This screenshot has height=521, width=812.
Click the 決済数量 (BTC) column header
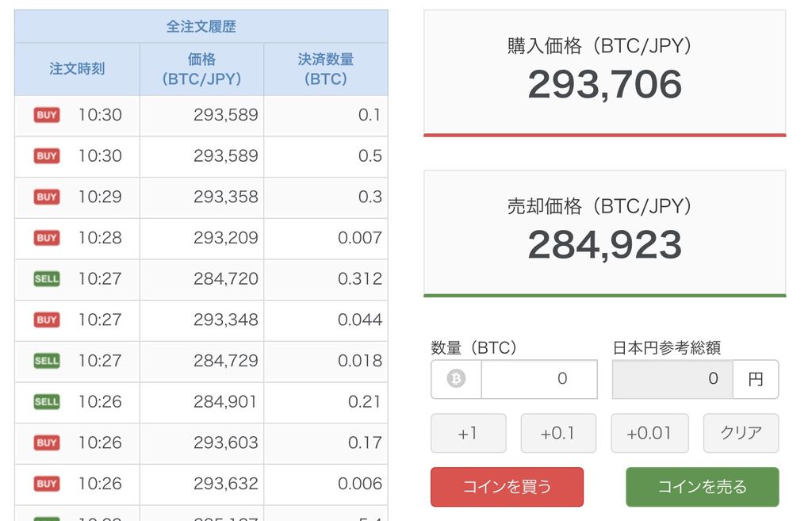[326, 69]
